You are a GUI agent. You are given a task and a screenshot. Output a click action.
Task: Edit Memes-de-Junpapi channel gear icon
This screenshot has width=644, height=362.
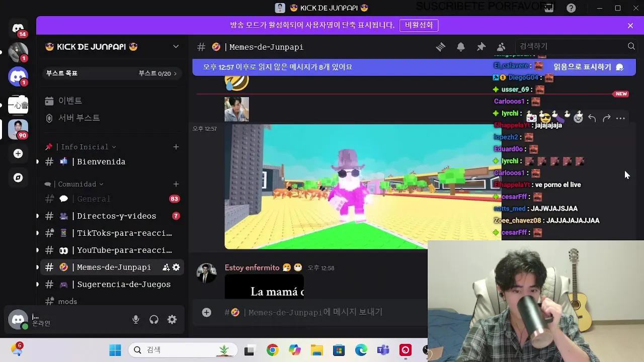pyautogui.click(x=176, y=267)
